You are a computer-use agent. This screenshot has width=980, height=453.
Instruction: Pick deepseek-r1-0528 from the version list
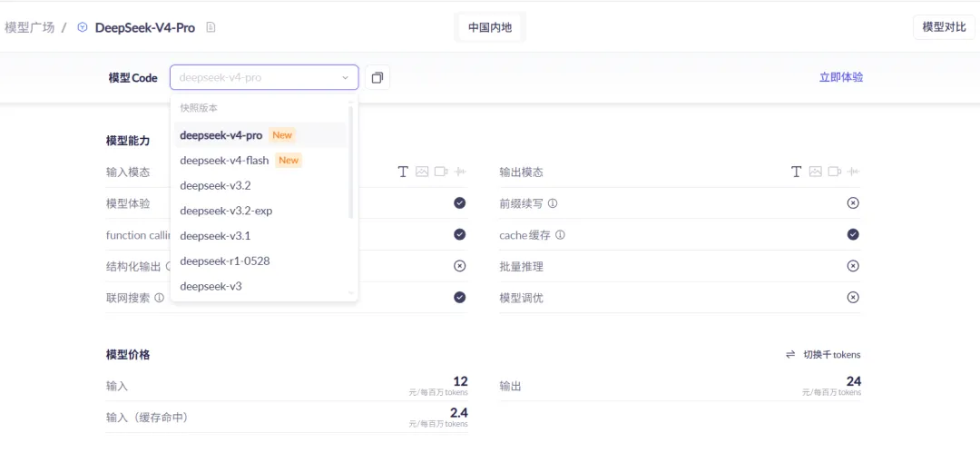pos(260,261)
